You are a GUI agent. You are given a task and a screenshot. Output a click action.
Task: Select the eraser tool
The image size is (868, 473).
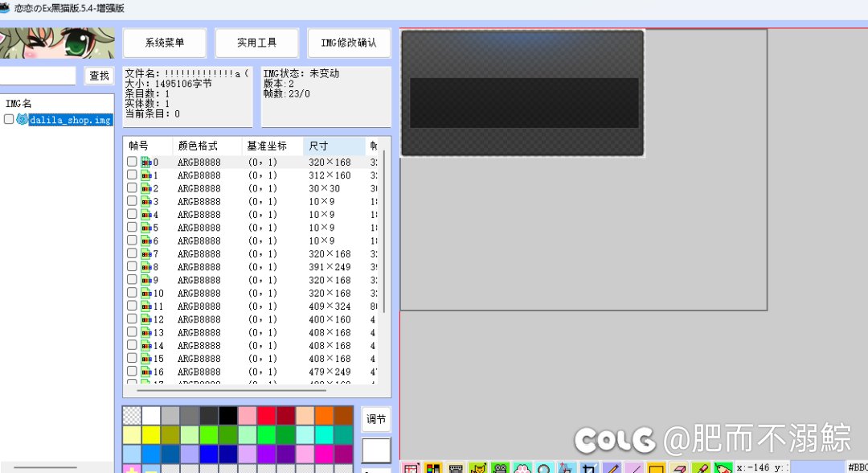click(x=678, y=468)
